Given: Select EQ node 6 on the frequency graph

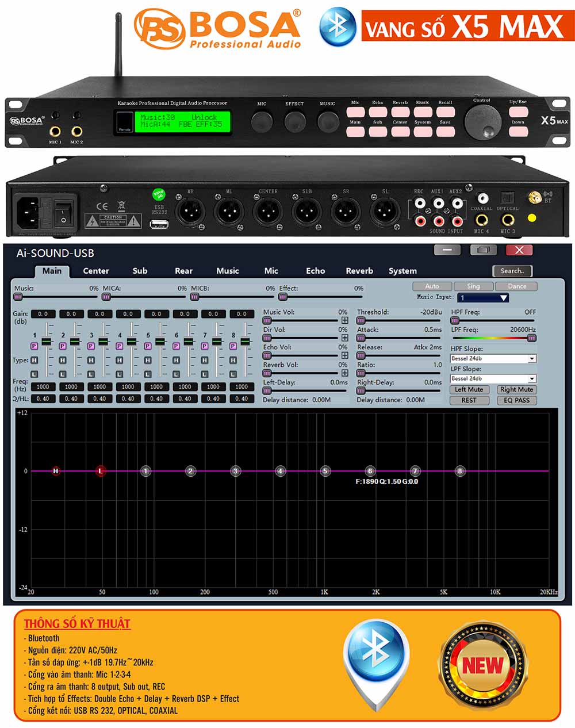Looking at the screenshot, I should point(370,471).
